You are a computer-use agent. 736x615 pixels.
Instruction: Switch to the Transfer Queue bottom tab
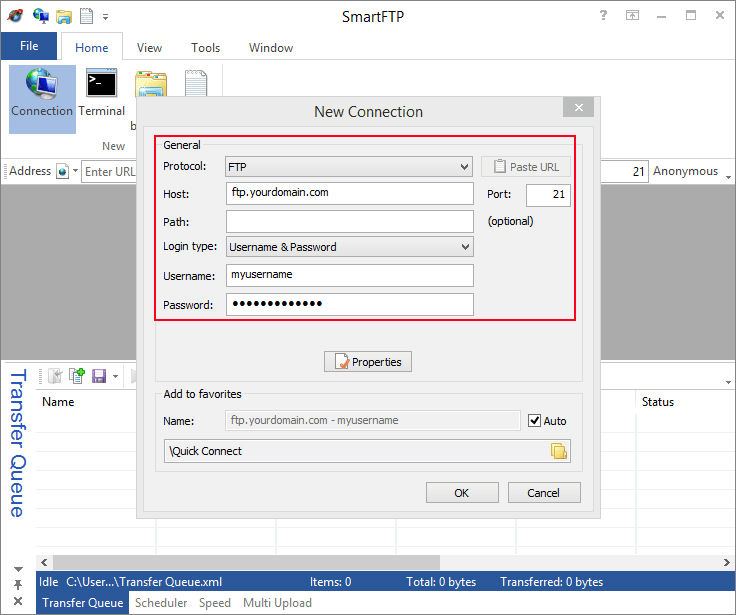83,603
